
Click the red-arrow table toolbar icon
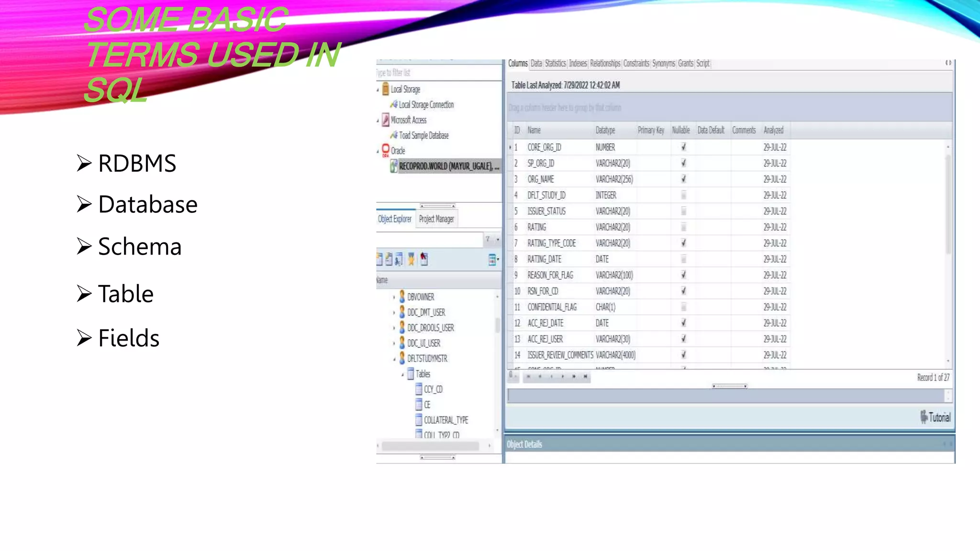pyautogui.click(x=424, y=259)
